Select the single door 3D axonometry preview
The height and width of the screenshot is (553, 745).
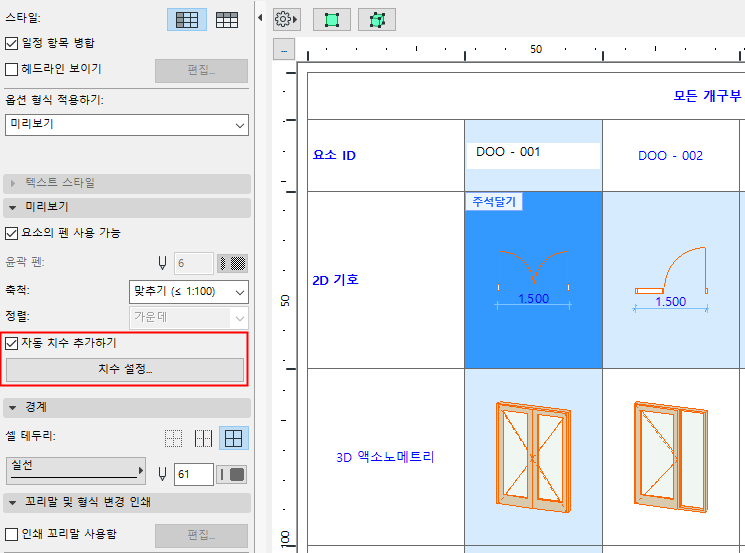671,457
